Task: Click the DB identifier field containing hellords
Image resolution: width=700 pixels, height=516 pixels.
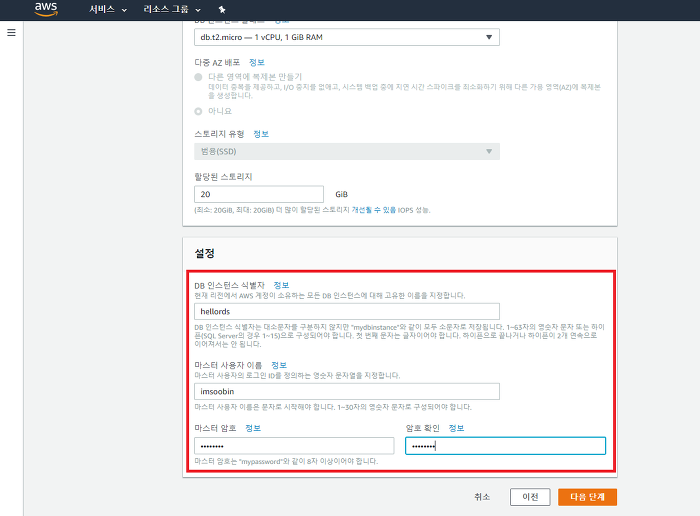Action: tap(347, 311)
